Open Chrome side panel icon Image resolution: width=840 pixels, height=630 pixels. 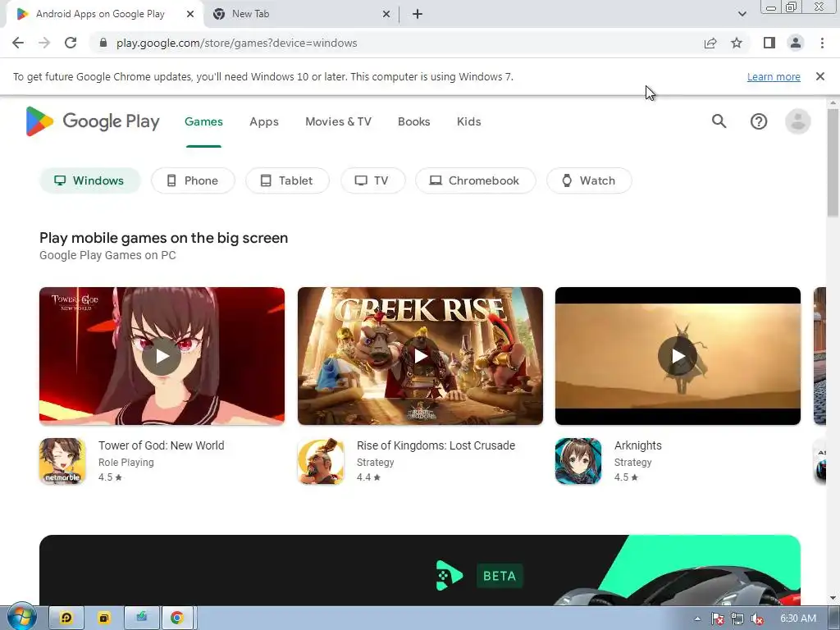[x=769, y=43]
